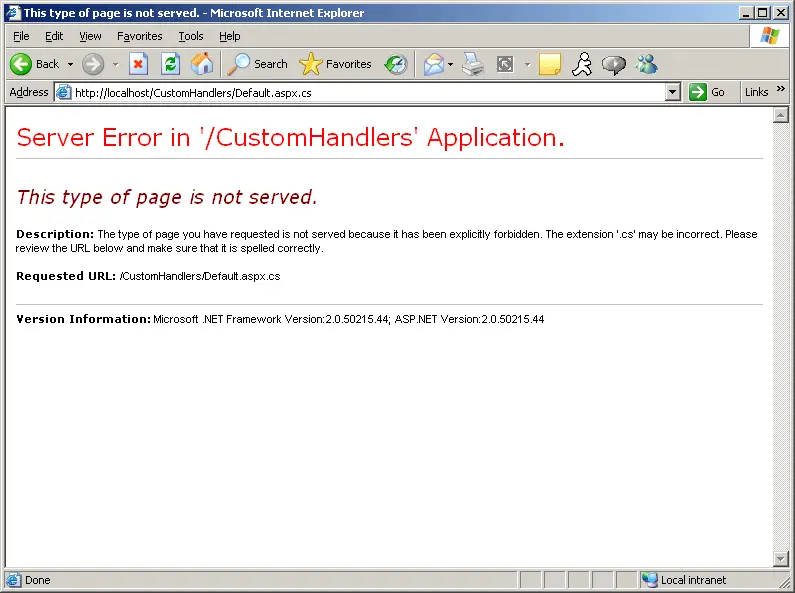The width and height of the screenshot is (795, 593).
Task: Click the Links toolbar label
Action: [756, 92]
